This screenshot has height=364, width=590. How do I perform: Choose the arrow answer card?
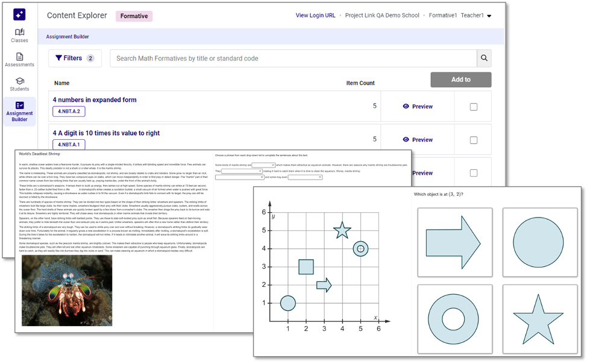pos(455,242)
